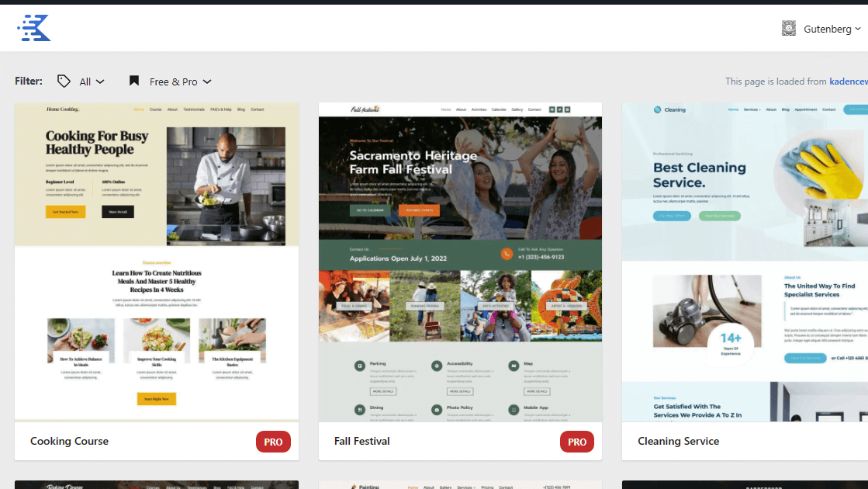Screen dimensions: 868x489
Task: Open the Painting template preview at bottom
Action: (x=460, y=485)
